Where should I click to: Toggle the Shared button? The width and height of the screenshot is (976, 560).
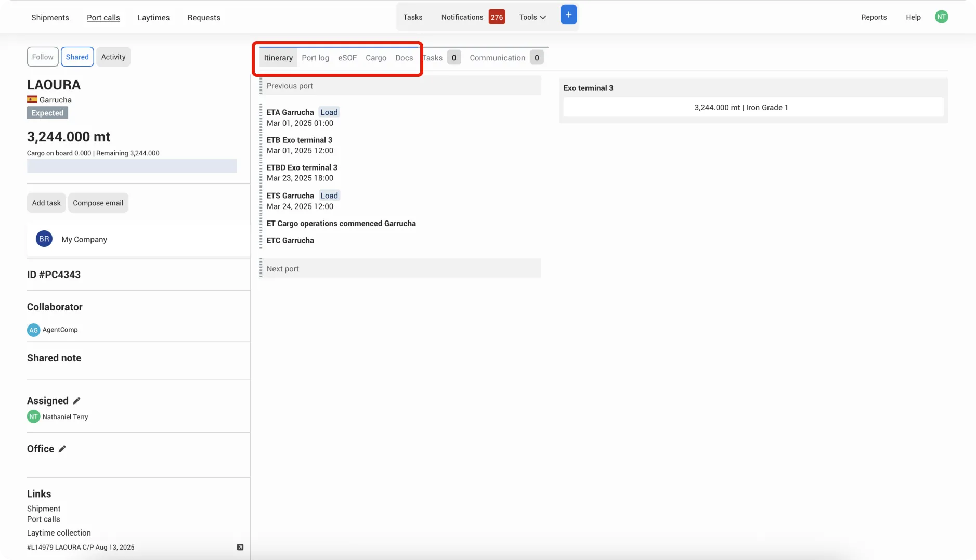pyautogui.click(x=77, y=57)
